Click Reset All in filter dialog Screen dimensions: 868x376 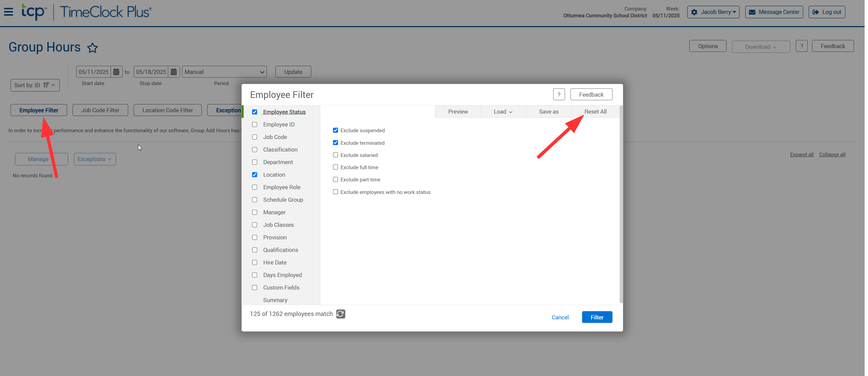(x=595, y=112)
